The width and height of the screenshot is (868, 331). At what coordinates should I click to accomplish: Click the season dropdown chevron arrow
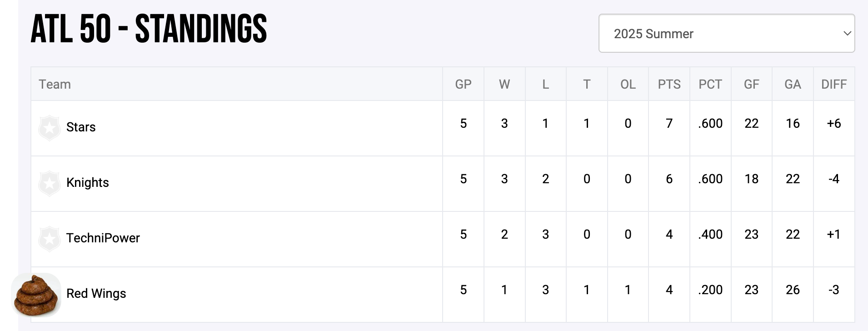847,34
